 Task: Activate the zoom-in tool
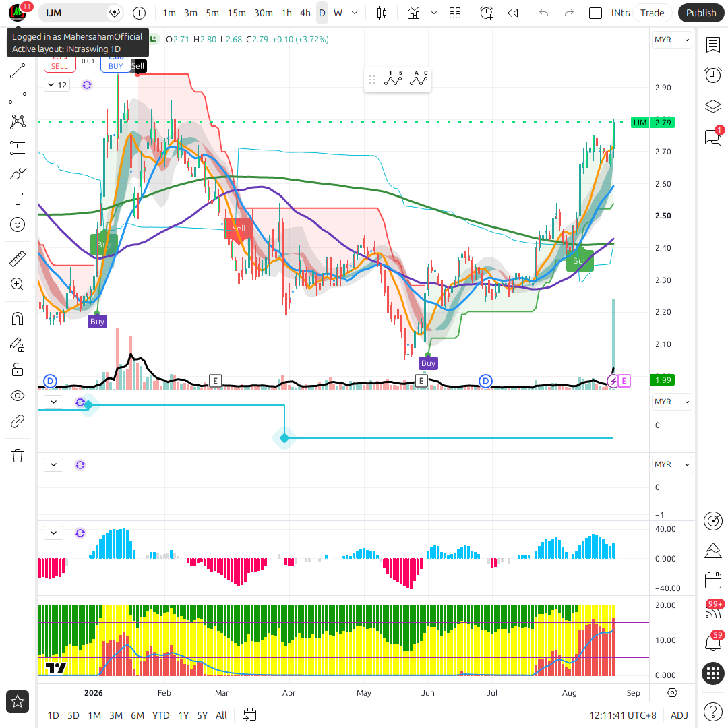[x=17, y=284]
